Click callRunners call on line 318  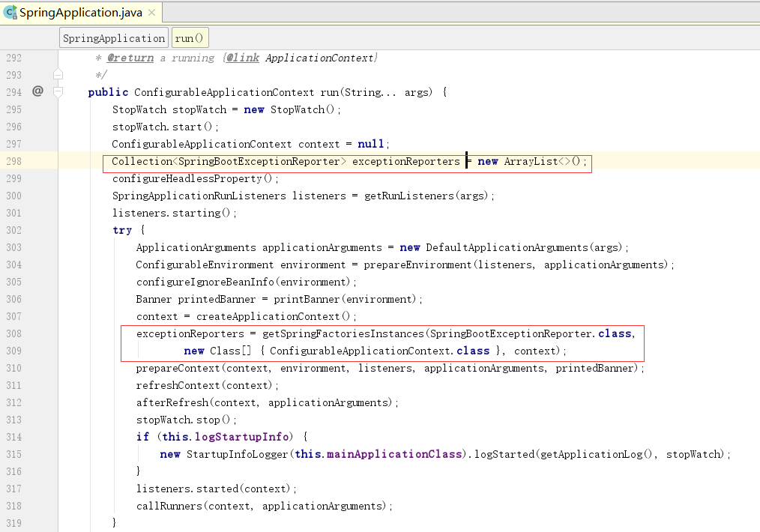pyautogui.click(x=168, y=505)
